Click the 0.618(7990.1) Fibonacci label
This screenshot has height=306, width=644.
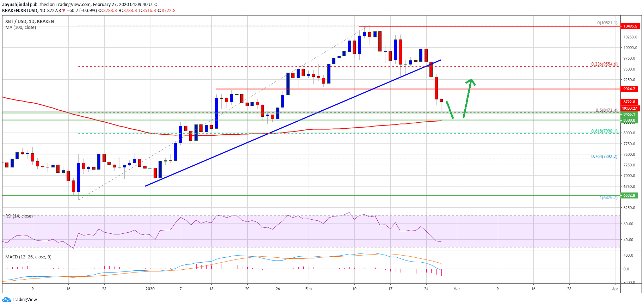[x=604, y=131]
